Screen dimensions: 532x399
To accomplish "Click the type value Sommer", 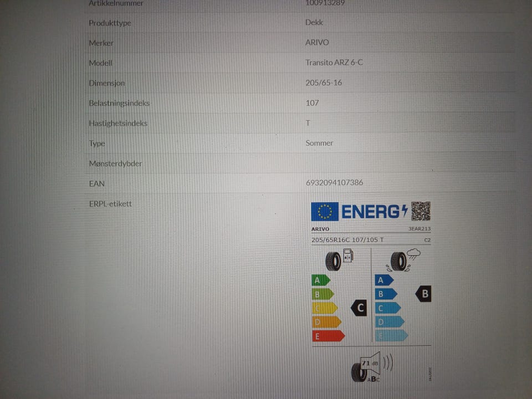I will click(319, 143).
